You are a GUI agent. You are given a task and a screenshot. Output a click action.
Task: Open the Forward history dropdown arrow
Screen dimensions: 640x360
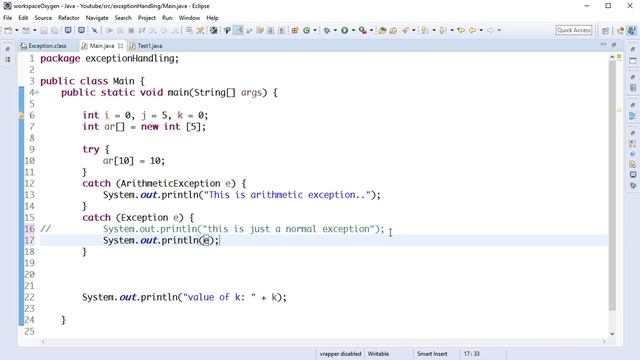[499, 30]
